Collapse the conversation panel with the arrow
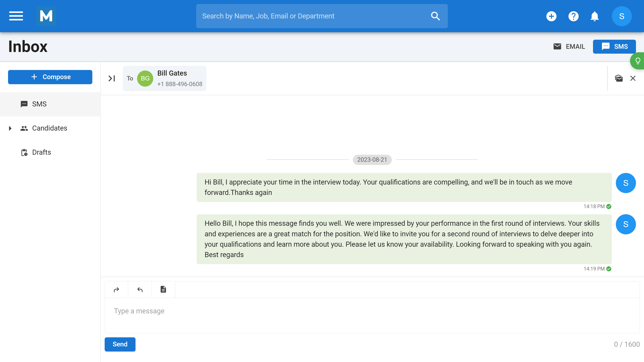The height and width of the screenshot is (362, 644). pos(111,78)
